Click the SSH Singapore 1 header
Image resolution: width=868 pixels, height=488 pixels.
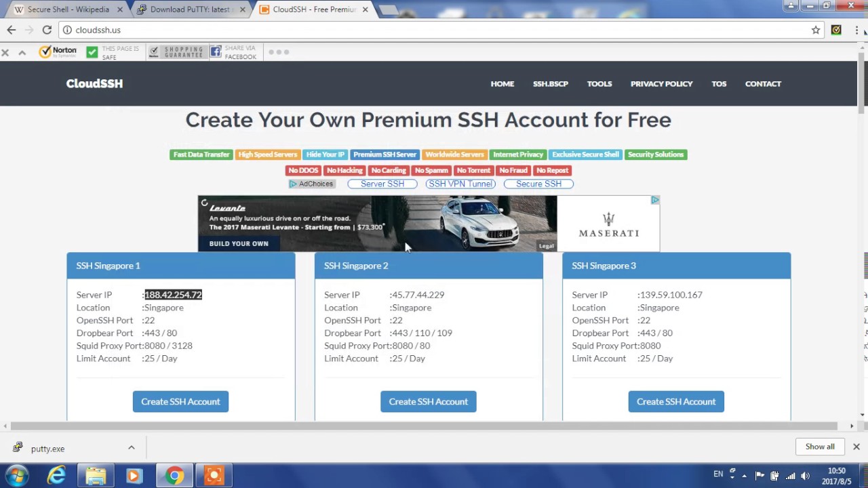[x=180, y=266]
